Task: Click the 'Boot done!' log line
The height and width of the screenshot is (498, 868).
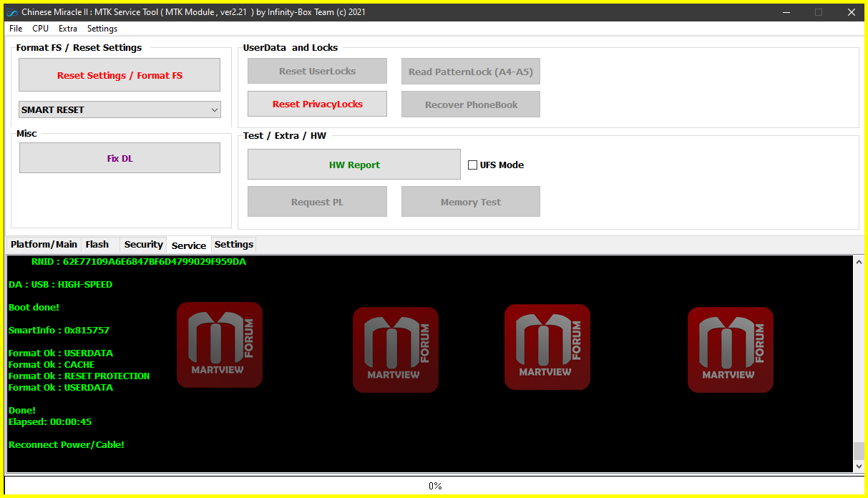Action: 34,308
